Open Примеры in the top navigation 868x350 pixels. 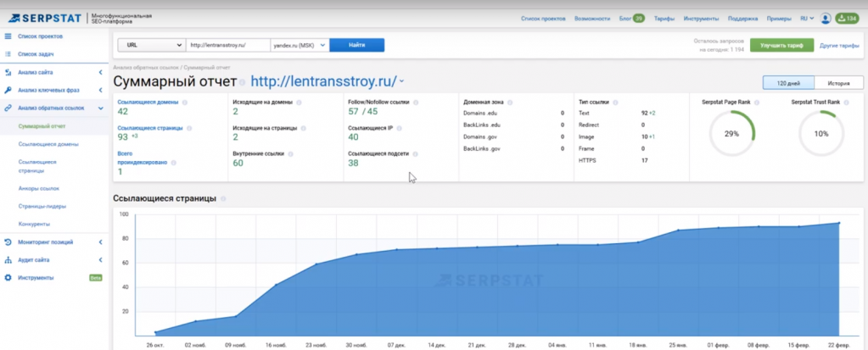(x=779, y=19)
